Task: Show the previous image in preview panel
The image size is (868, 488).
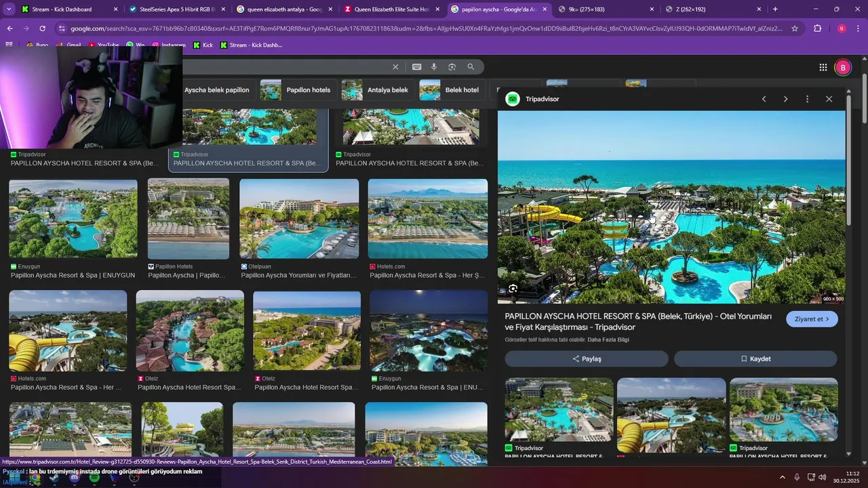Action: [x=764, y=99]
